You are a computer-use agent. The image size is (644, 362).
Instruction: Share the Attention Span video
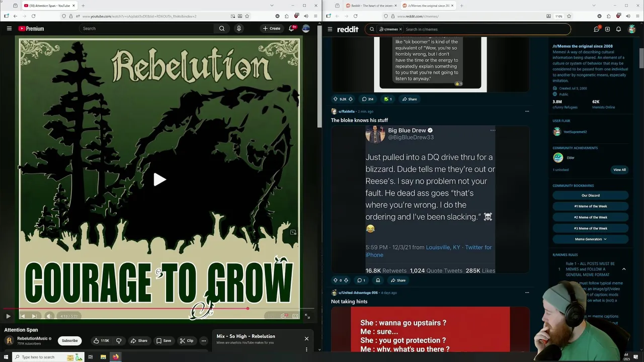tap(139, 341)
